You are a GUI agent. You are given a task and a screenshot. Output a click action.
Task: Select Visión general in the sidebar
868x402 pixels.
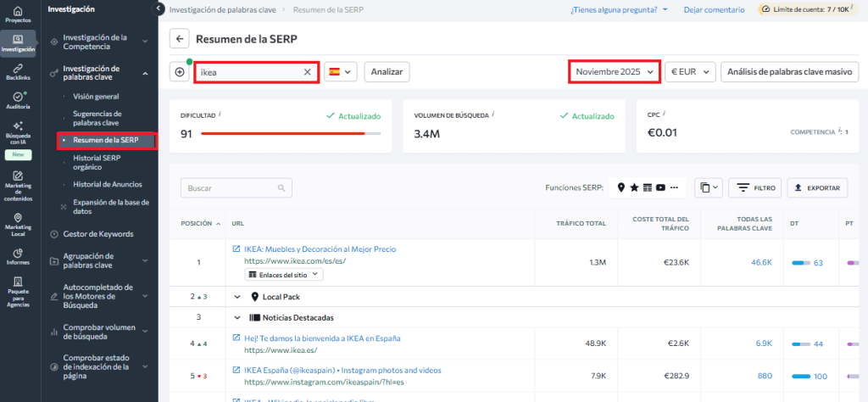tap(96, 97)
